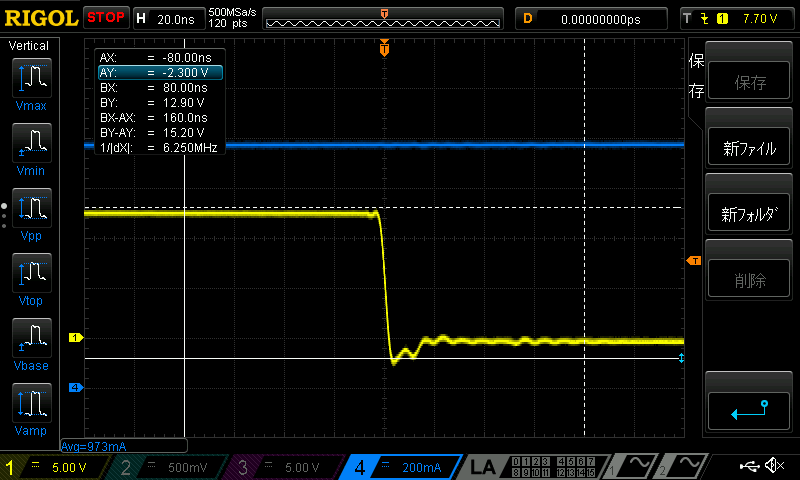Click the orange trigger position marker at top
Viewport: 800px width, 480px height.
click(x=384, y=47)
